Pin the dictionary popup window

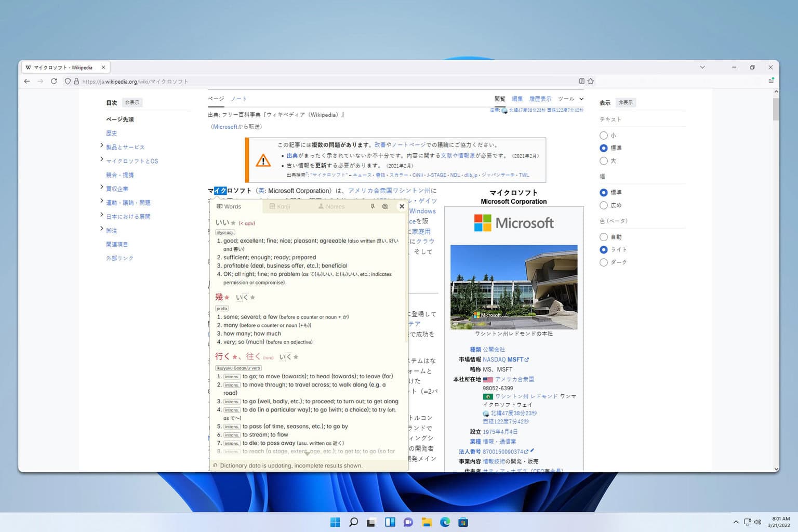(x=373, y=206)
